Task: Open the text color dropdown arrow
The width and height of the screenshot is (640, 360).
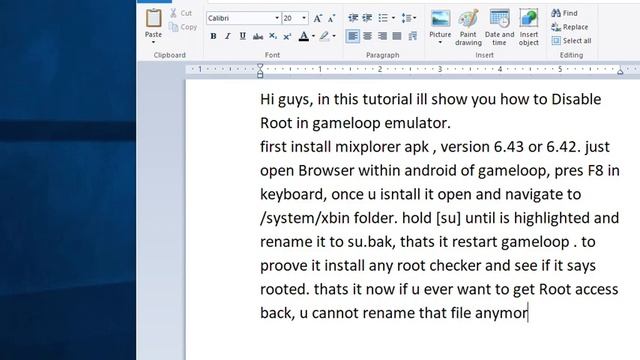Action: point(313,36)
